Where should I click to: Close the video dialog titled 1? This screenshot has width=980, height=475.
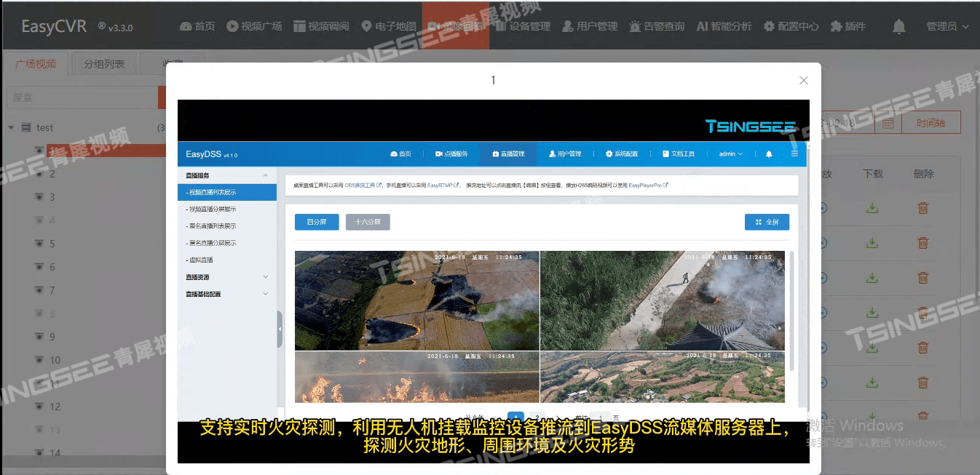[x=804, y=81]
